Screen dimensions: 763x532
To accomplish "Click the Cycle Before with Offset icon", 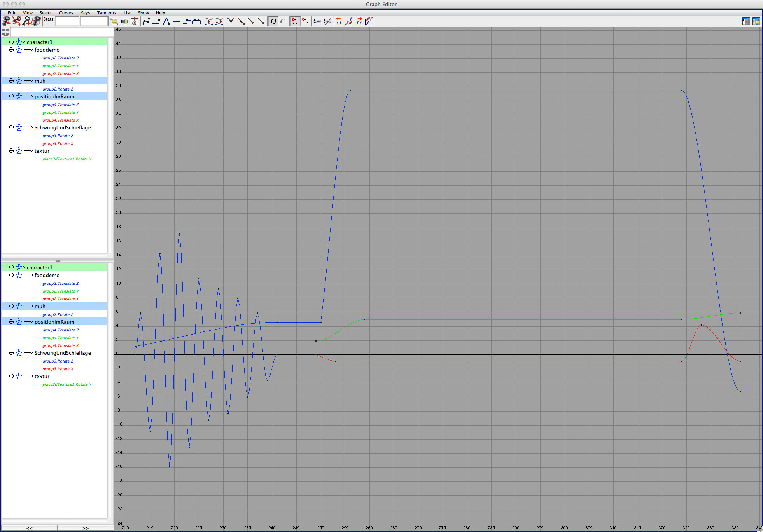I will 348,22.
